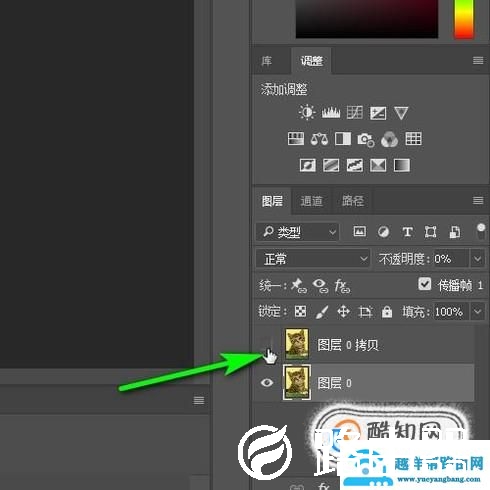Add a Gradient Map adjustment
490x490 pixels.
pos(402,165)
